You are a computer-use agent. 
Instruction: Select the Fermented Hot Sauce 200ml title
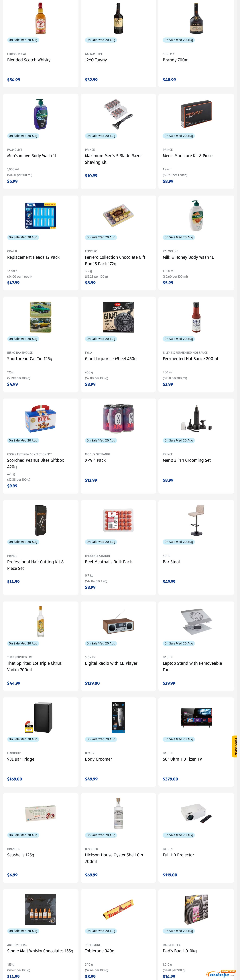[x=190, y=359]
